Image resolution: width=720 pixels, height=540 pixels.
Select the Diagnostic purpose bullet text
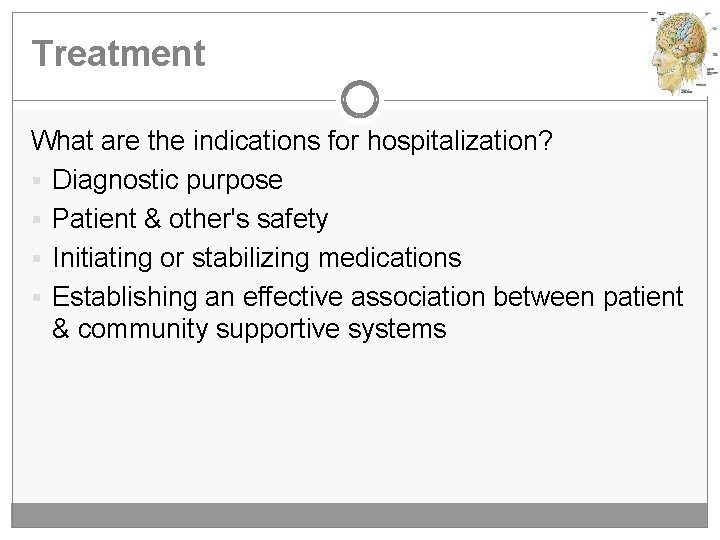point(167,181)
